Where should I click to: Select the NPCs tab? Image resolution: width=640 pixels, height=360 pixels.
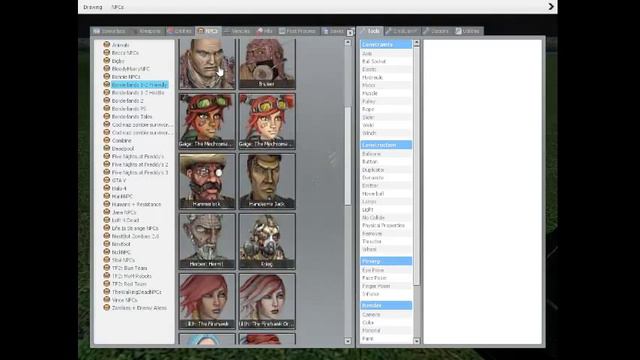click(207, 31)
